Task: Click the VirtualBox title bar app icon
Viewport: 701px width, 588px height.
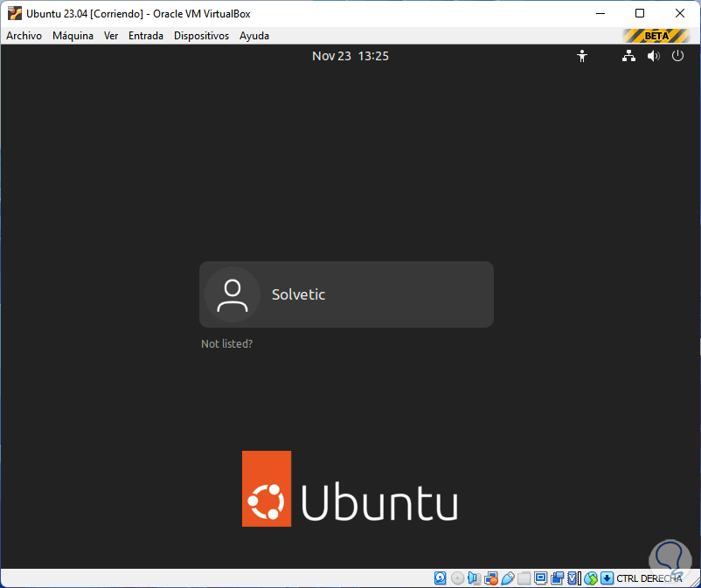Action: click(x=15, y=14)
